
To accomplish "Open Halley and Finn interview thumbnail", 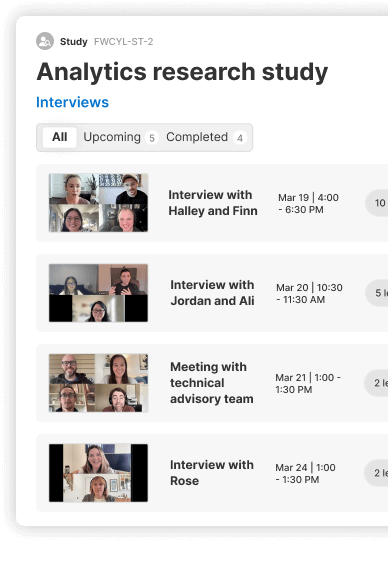I will click(x=98, y=203).
